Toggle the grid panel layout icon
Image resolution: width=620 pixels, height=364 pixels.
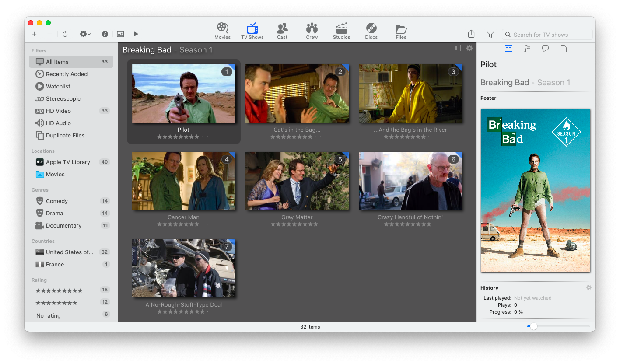point(458,48)
